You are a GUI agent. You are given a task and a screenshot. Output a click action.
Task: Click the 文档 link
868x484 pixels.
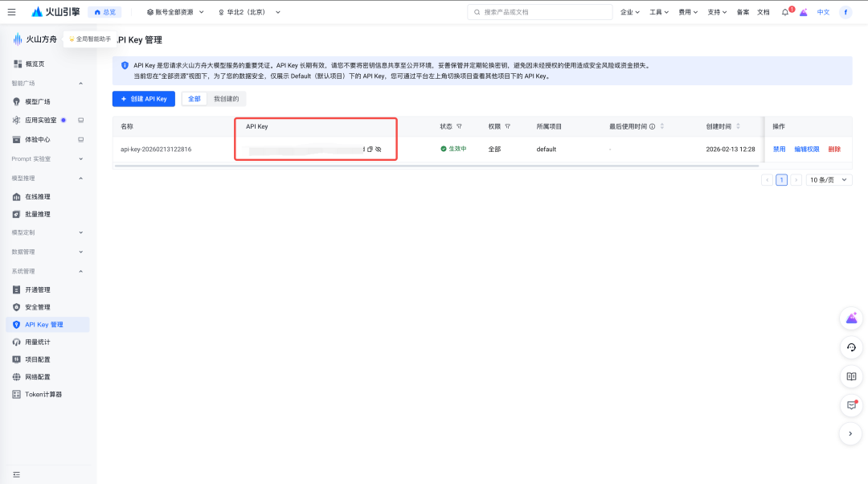[764, 12]
